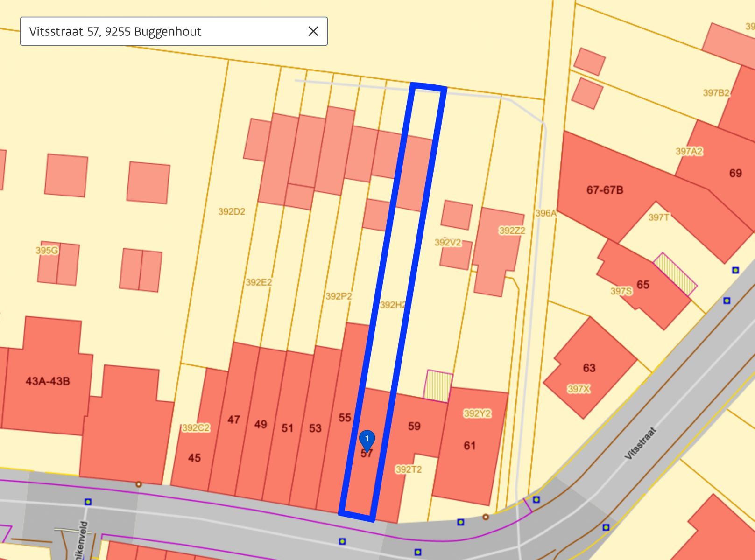This screenshot has height=560, width=755.
Task: Click parcel label 397A2
Action: 689,151
